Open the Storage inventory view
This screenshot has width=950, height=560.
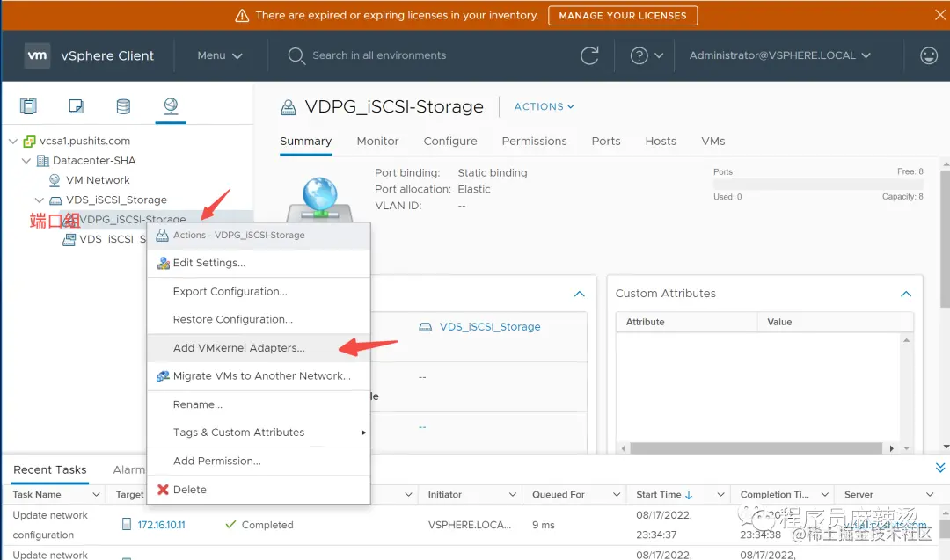pos(123,106)
